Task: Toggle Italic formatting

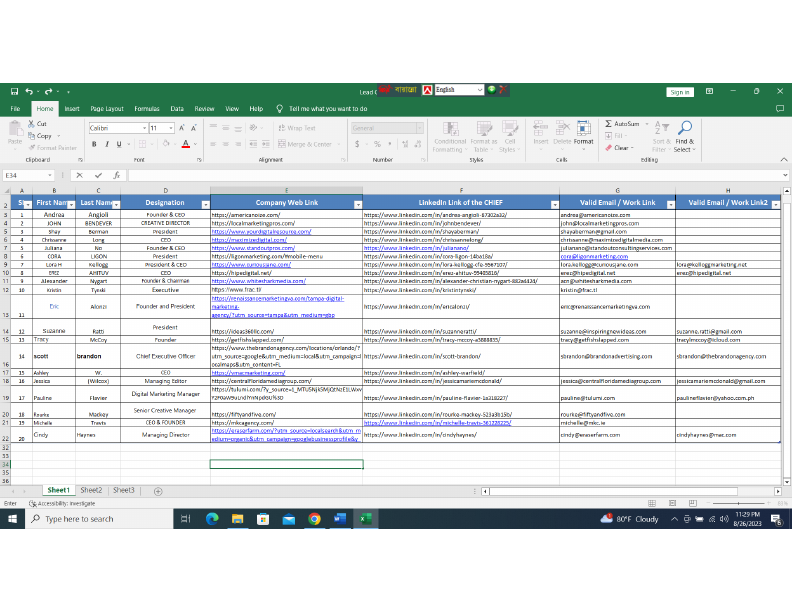Action: (x=107, y=144)
